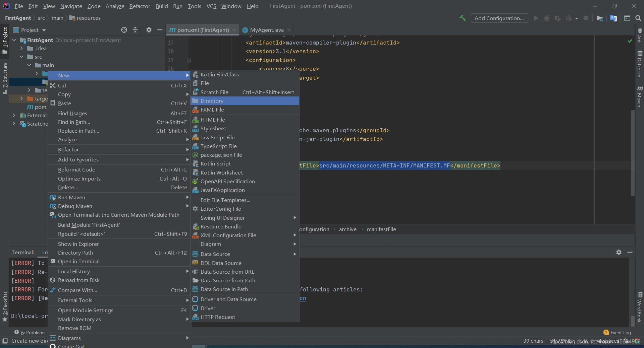Expand the .idea folder in project tree
The image size is (644, 348).
[x=21, y=48]
